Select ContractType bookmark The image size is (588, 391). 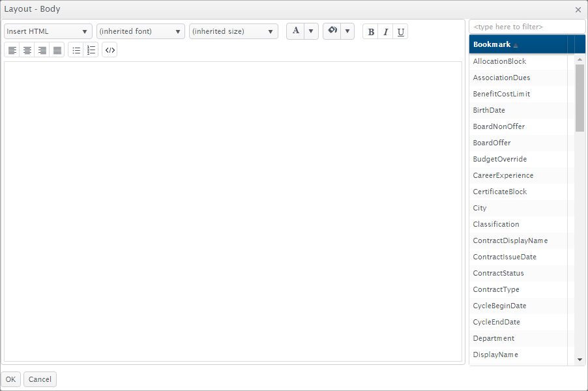tap(518, 289)
